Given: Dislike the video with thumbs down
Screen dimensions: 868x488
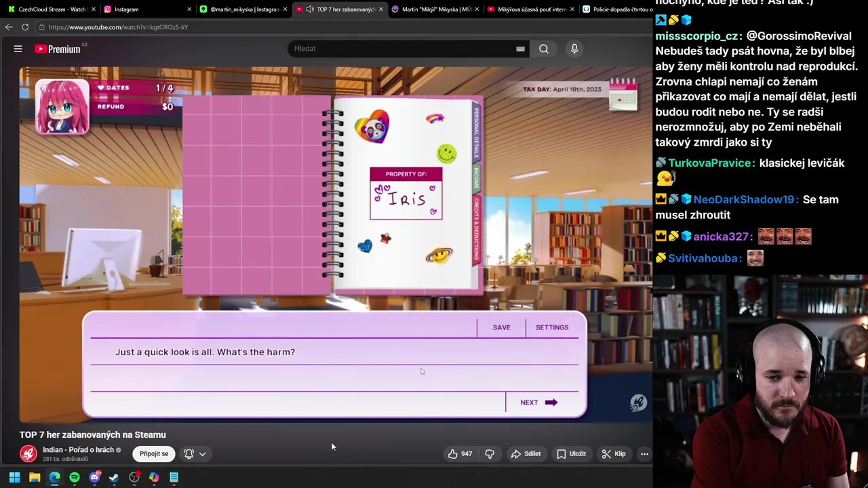Looking at the screenshot, I should [490, 453].
